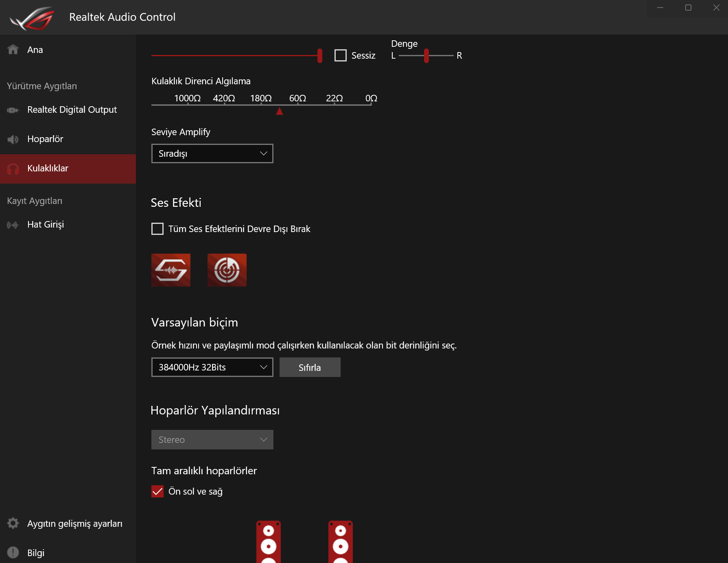Click the main volume slider handle

coord(320,55)
